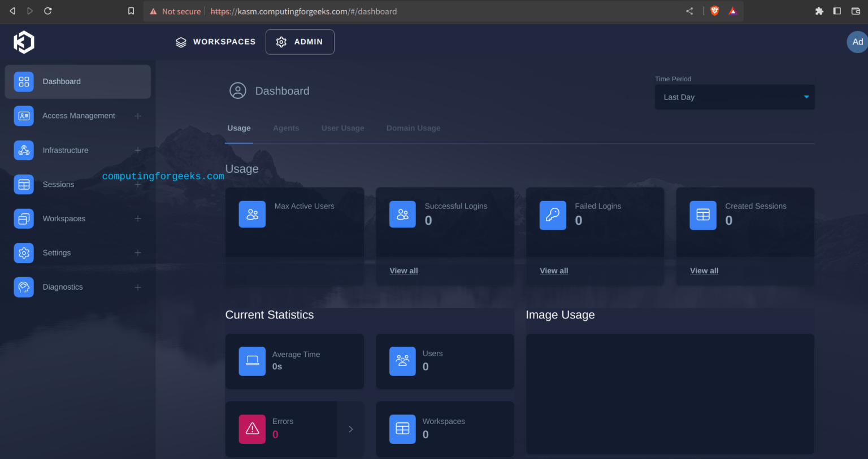Click the Kasm logo in the top corner

pyautogui.click(x=24, y=41)
